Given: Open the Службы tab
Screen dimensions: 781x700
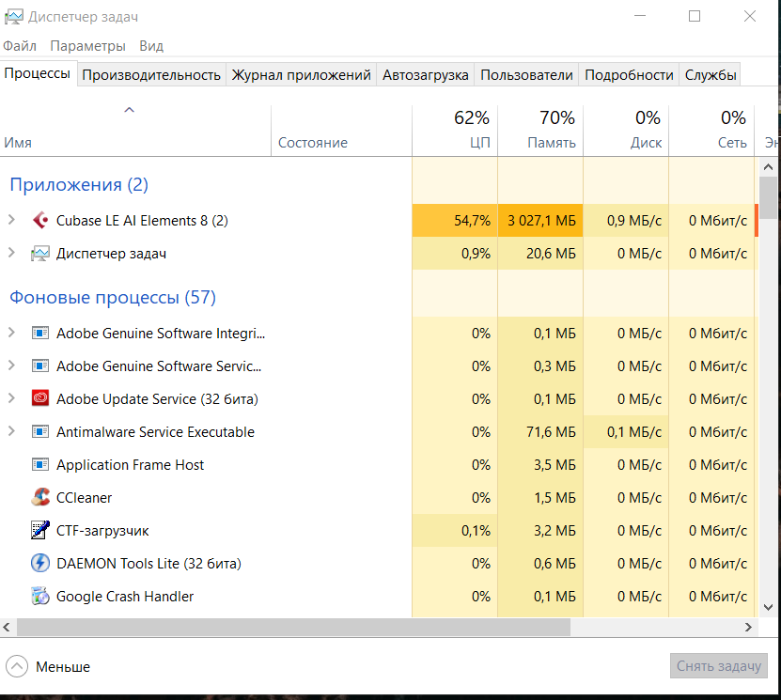Looking at the screenshot, I should [711, 74].
